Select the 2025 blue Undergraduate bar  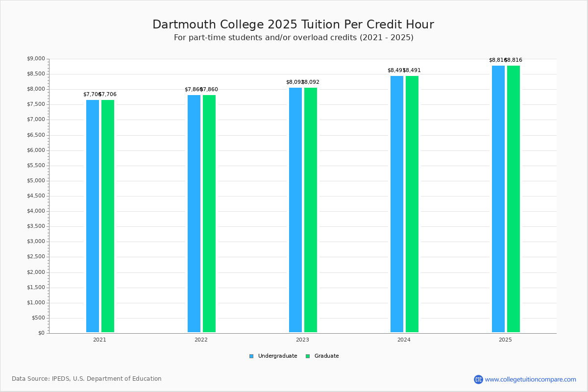498,199
